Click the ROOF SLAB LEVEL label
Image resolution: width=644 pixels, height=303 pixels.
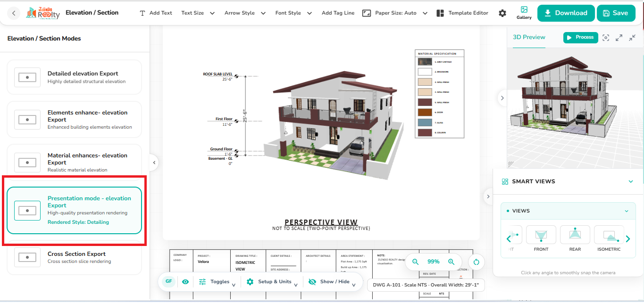click(x=217, y=74)
